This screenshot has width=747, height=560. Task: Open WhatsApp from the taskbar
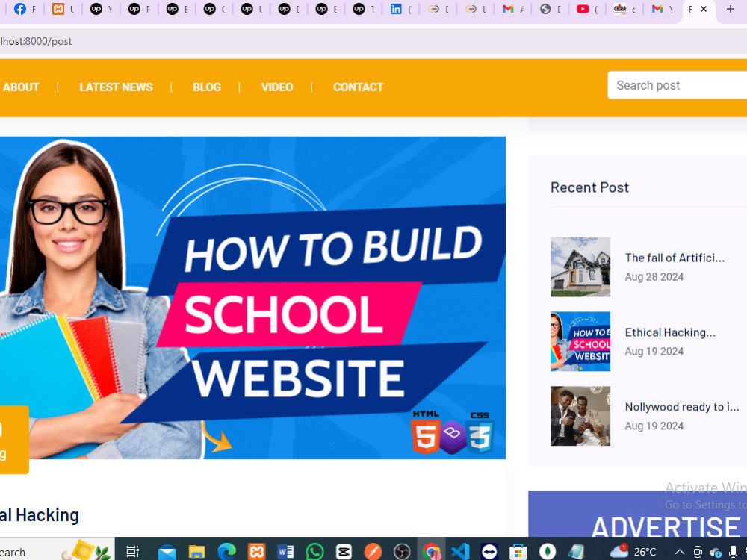click(315, 552)
